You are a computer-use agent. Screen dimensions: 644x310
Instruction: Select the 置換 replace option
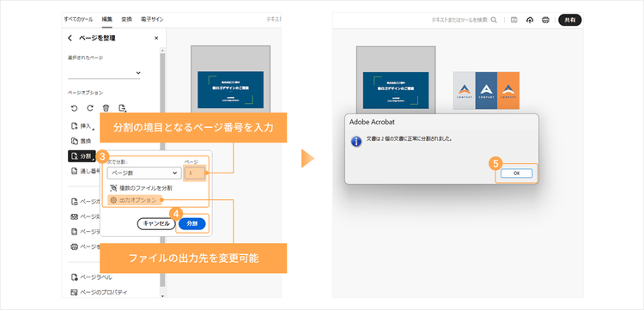tap(81, 141)
